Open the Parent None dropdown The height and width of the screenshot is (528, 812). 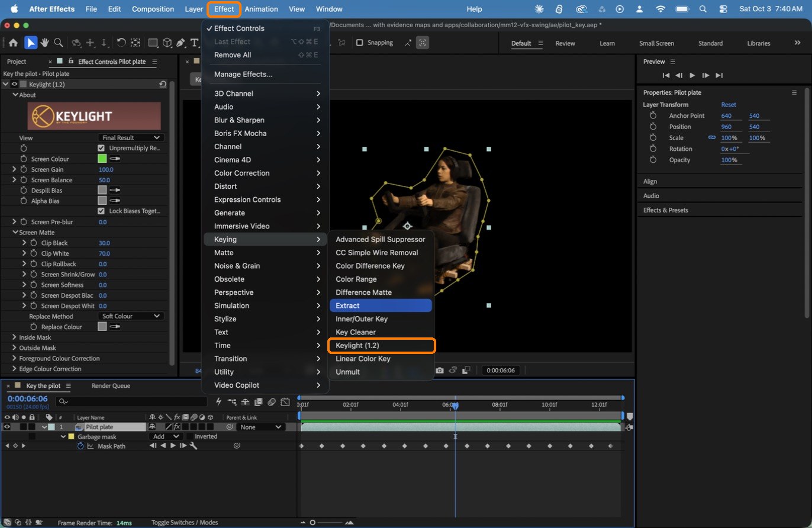260,427
